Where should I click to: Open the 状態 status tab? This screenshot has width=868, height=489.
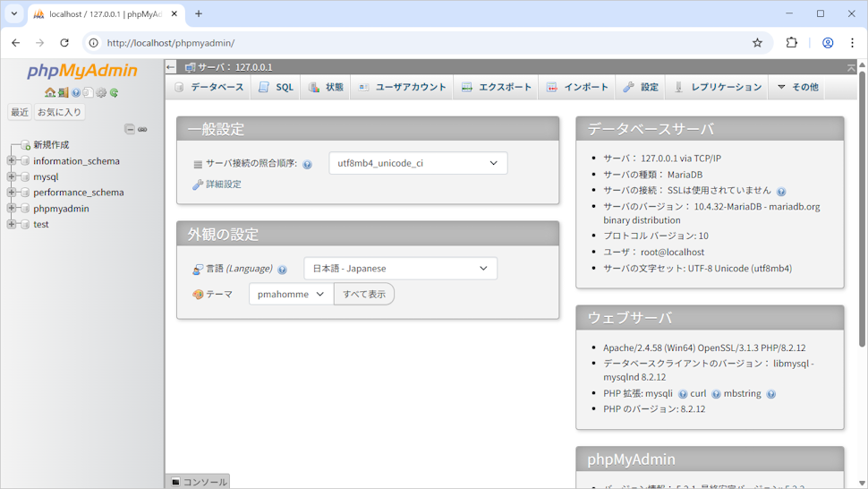click(x=326, y=87)
